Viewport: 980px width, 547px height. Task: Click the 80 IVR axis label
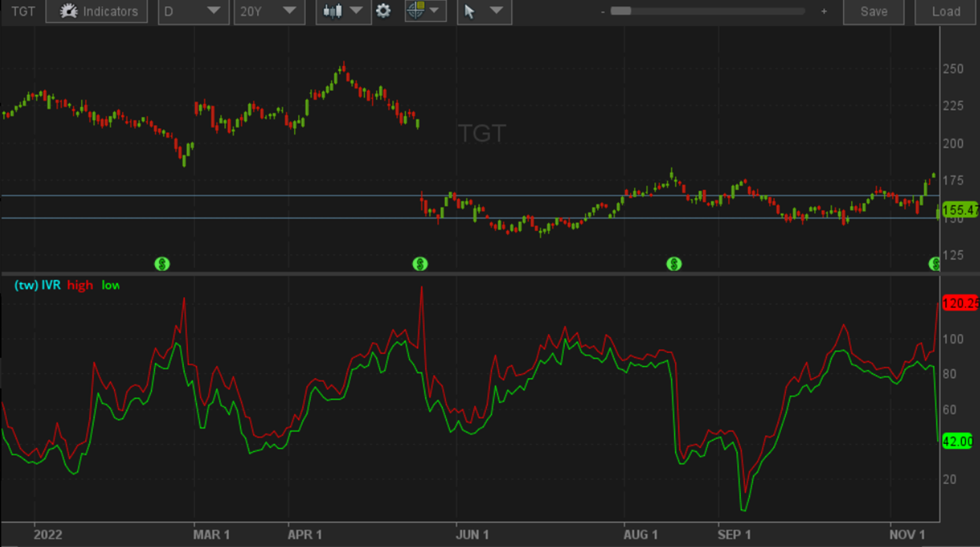pyautogui.click(x=950, y=374)
